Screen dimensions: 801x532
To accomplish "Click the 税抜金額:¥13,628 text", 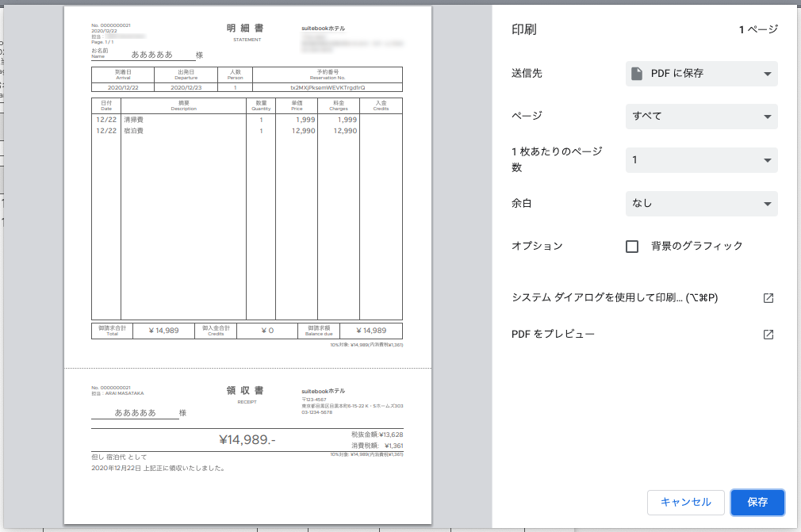I will 377,434.
